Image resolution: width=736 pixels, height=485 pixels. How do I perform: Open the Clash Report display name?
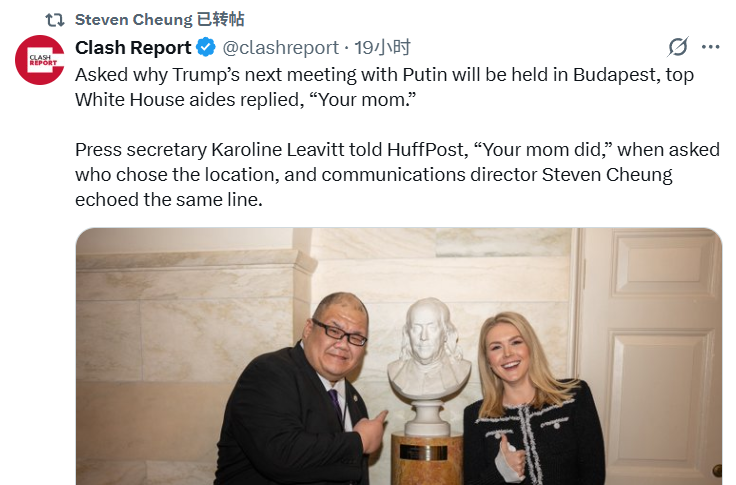click(x=133, y=47)
